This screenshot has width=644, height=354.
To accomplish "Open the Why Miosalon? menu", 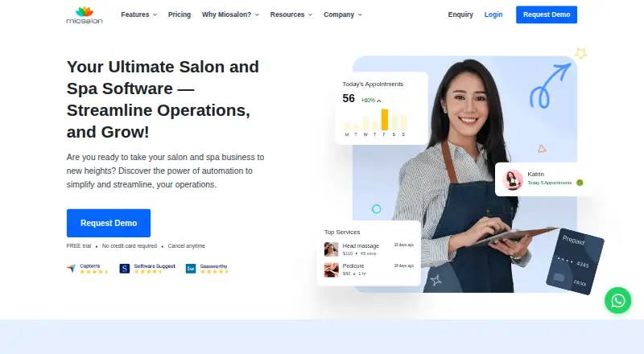I will click(226, 14).
